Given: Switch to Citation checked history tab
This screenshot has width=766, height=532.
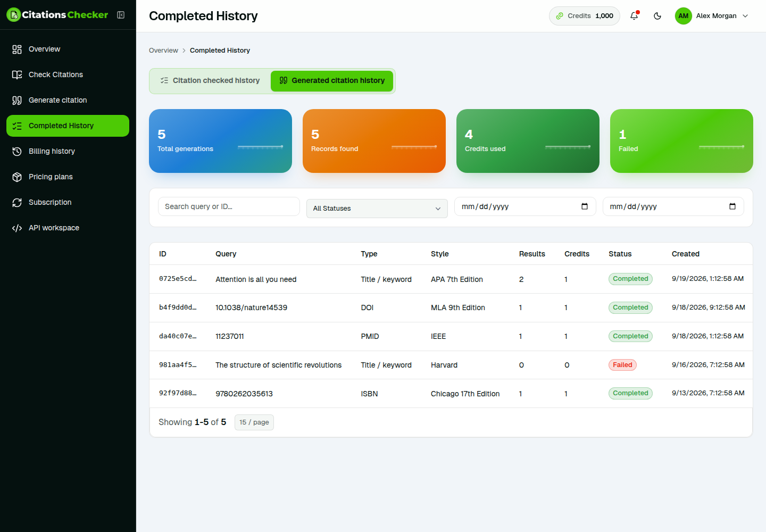Looking at the screenshot, I should click(x=211, y=81).
